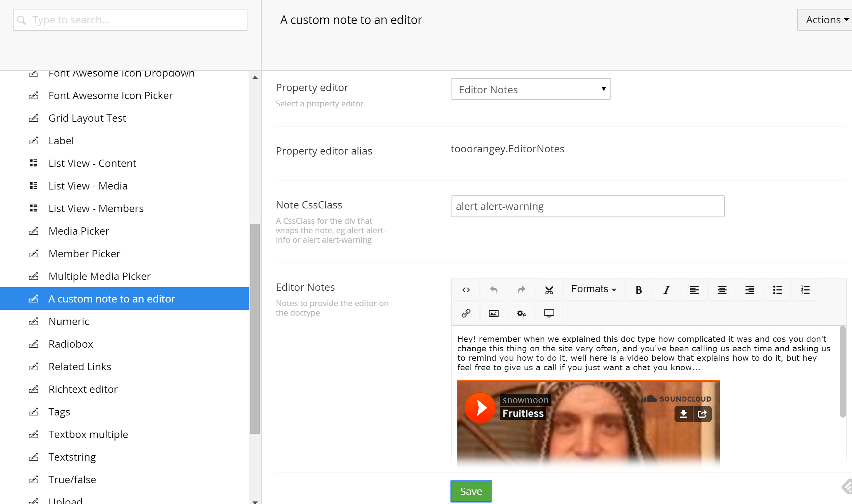Select A custom note to an editor
This screenshot has height=504, width=852.
coord(124,298)
